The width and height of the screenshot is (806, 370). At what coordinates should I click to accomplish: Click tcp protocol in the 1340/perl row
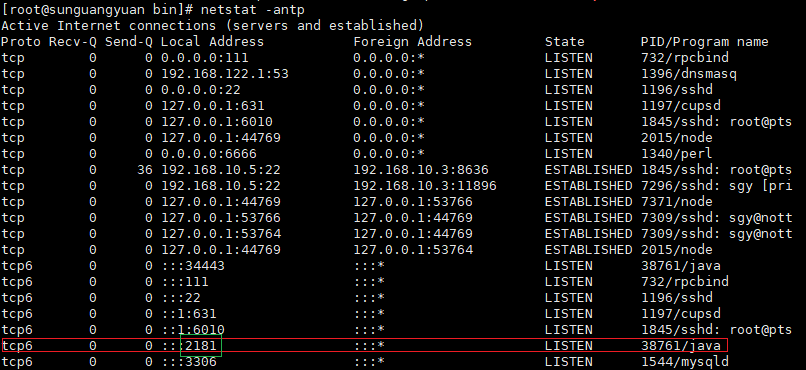pyautogui.click(x=13, y=153)
